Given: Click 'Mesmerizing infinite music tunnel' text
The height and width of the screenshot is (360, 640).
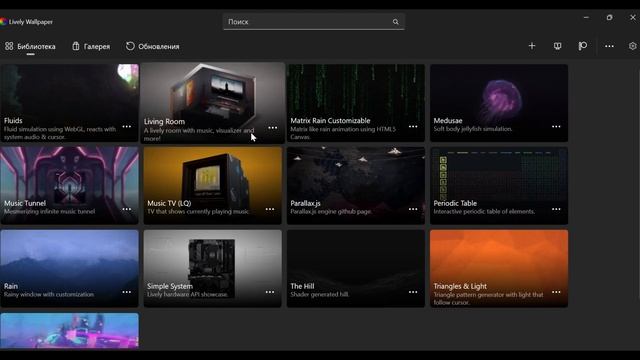Looking at the screenshot, I should [x=49, y=211].
